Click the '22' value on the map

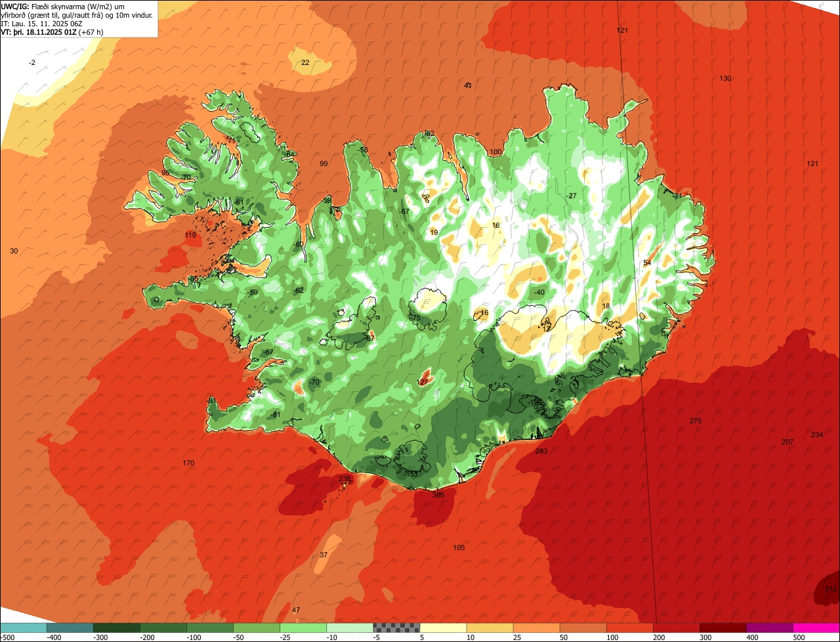(x=305, y=62)
